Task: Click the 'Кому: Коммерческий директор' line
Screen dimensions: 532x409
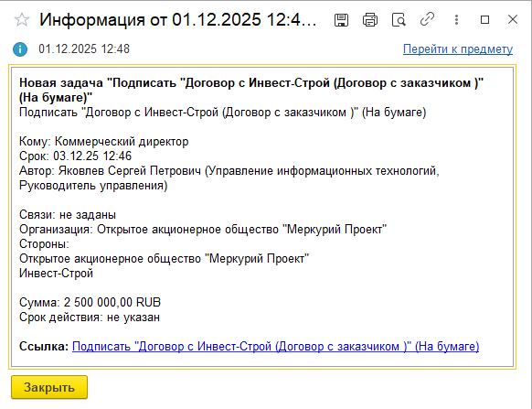Action: click(x=104, y=141)
